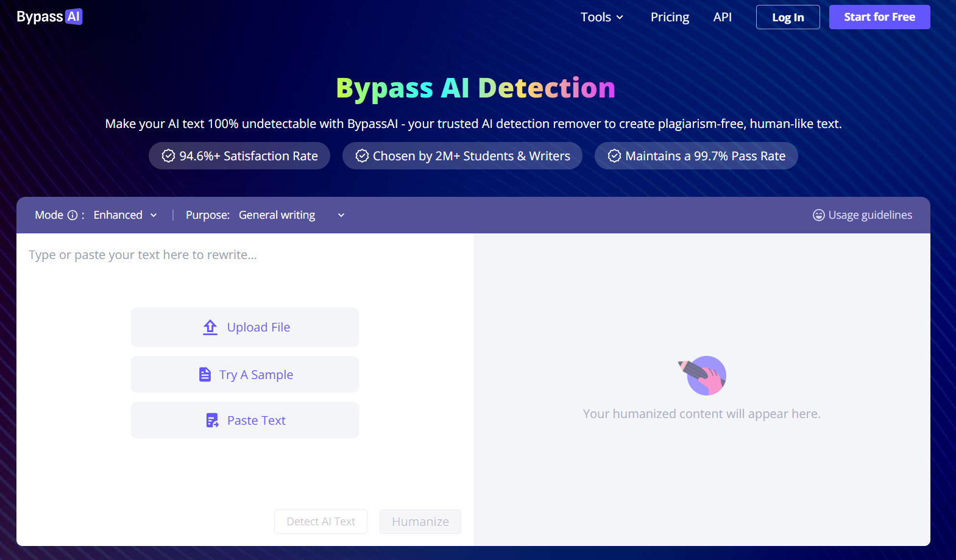Click the checkmark badge beside Satisfaction Rate
956x560 pixels.
coord(169,156)
